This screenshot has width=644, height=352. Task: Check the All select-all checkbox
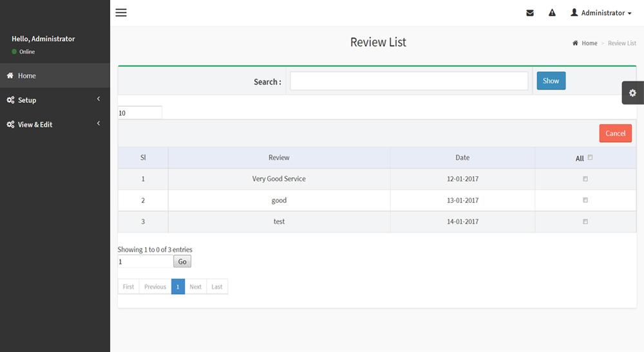pyautogui.click(x=590, y=157)
